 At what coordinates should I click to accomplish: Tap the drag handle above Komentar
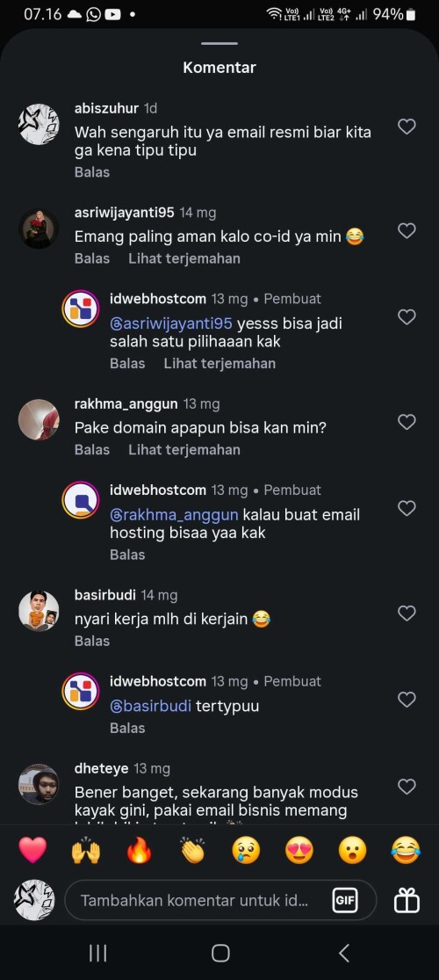(219, 44)
